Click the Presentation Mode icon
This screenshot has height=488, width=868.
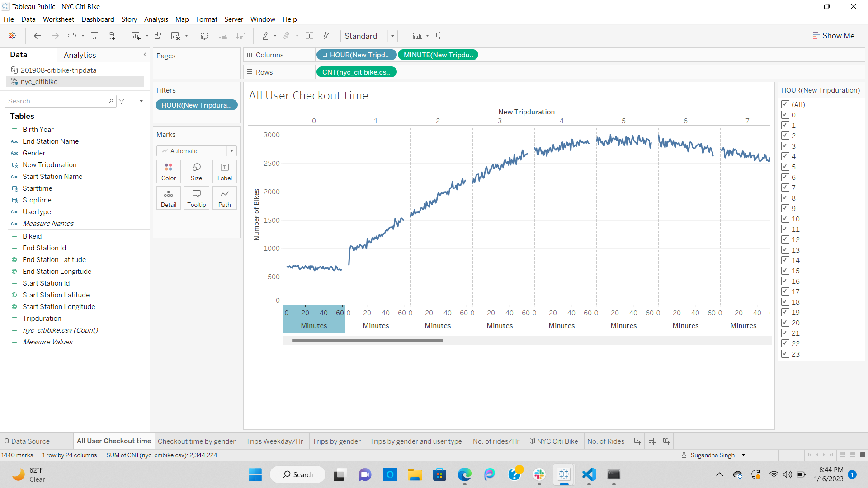(x=439, y=36)
